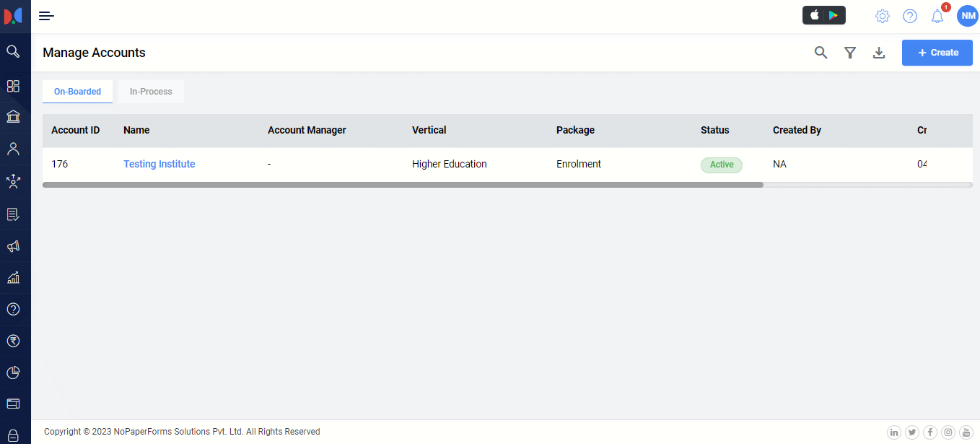The width and height of the screenshot is (980, 444).
Task: Click the Created By column header
Action: tap(797, 131)
